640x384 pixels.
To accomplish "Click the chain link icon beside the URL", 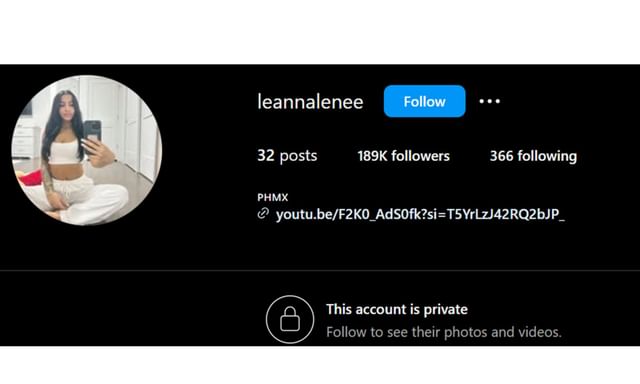I will pos(263,213).
